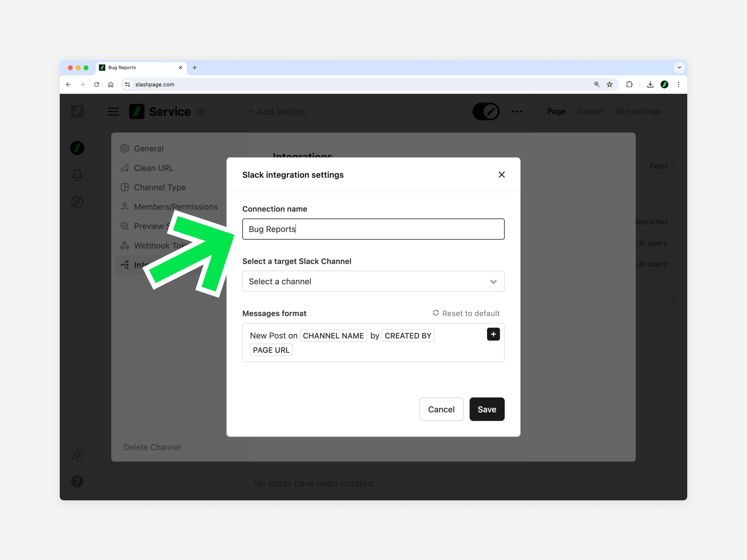Open a new browser tab
Image resolution: width=747 pixels, height=560 pixels.
[x=194, y=67]
